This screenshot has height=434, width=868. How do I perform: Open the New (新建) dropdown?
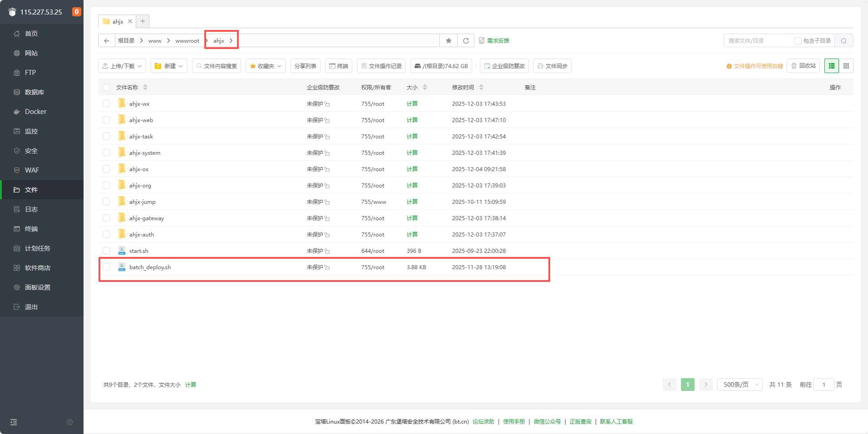[x=169, y=66]
